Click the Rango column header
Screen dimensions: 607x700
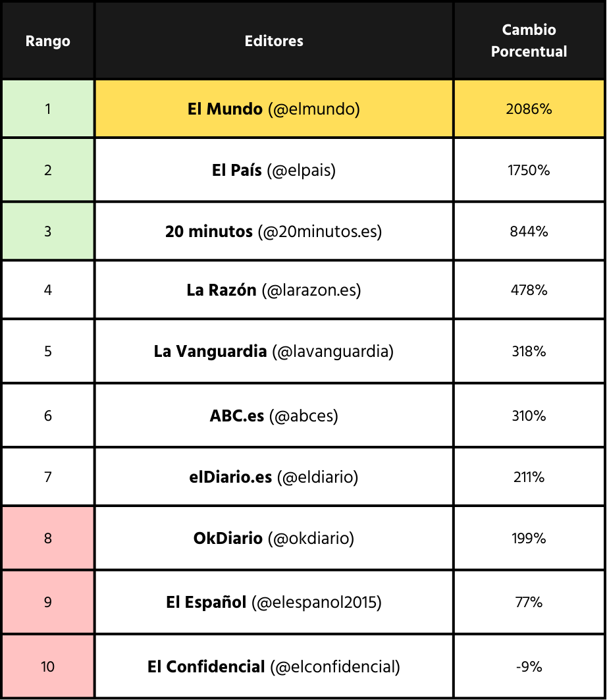(x=48, y=41)
